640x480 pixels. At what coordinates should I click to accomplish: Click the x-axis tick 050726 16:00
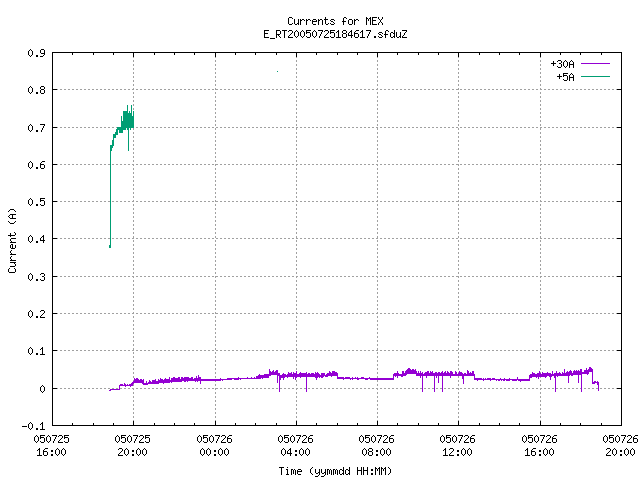(x=540, y=446)
